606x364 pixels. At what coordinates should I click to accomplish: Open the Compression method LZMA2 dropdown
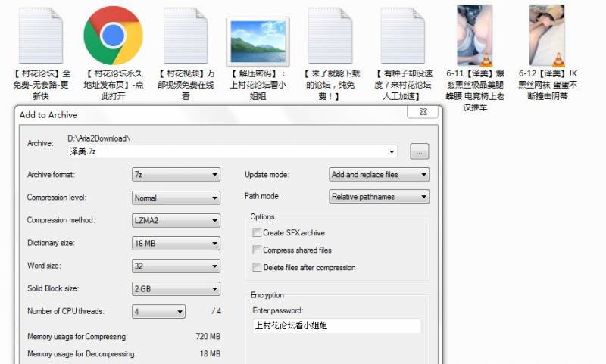pyautogui.click(x=176, y=221)
